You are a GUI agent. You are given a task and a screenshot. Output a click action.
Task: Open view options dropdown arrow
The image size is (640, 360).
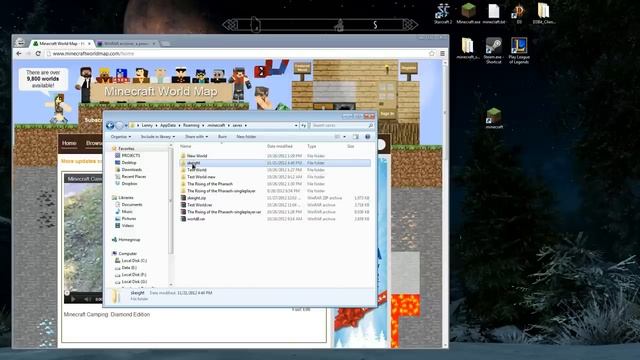[344, 137]
